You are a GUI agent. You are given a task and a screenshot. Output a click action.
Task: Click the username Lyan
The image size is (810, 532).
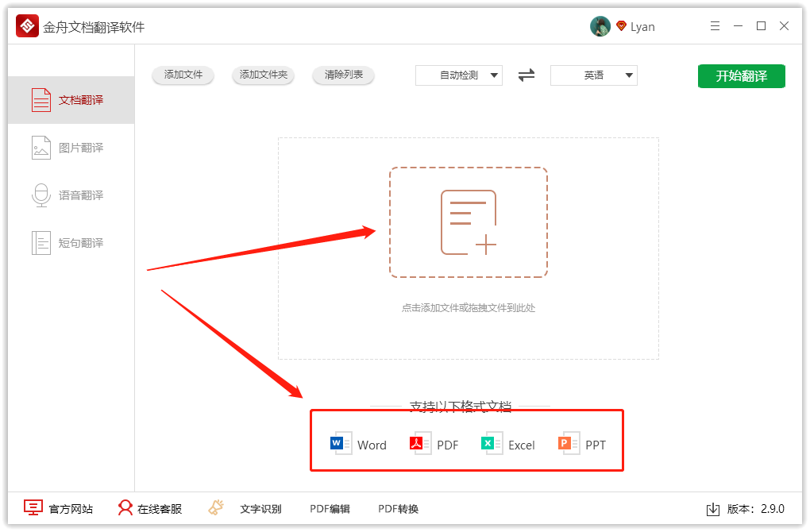pyautogui.click(x=642, y=27)
